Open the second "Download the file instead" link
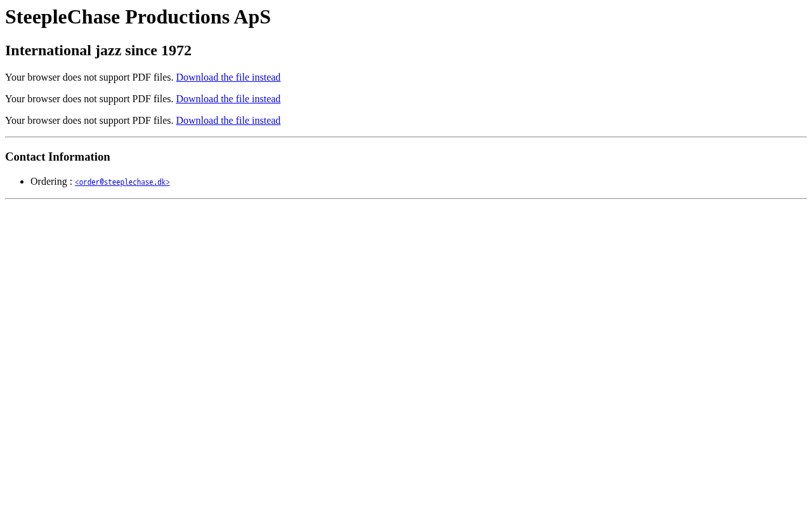The image size is (812, 508). (x=228, y=99)
